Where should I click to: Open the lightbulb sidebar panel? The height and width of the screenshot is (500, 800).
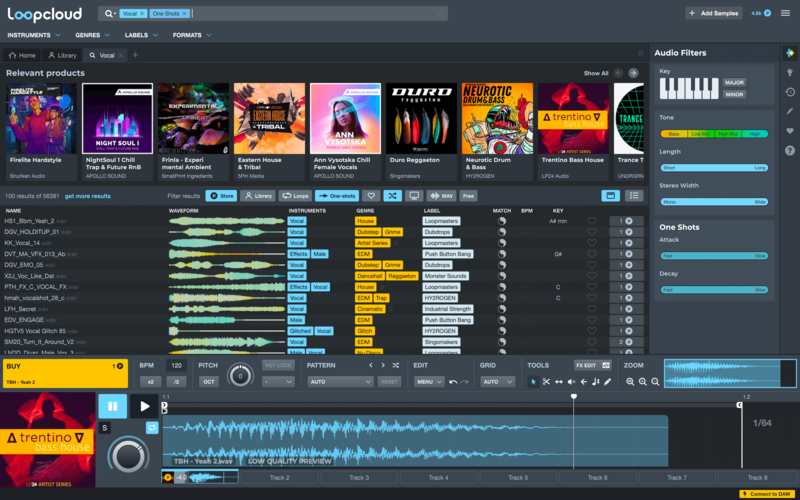coord(790,72)
